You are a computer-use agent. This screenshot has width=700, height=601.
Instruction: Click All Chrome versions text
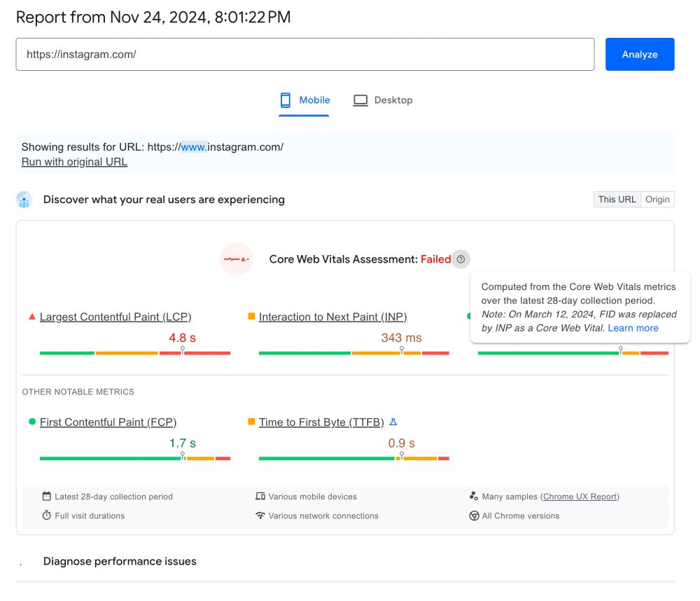click(x=521, y=516)
